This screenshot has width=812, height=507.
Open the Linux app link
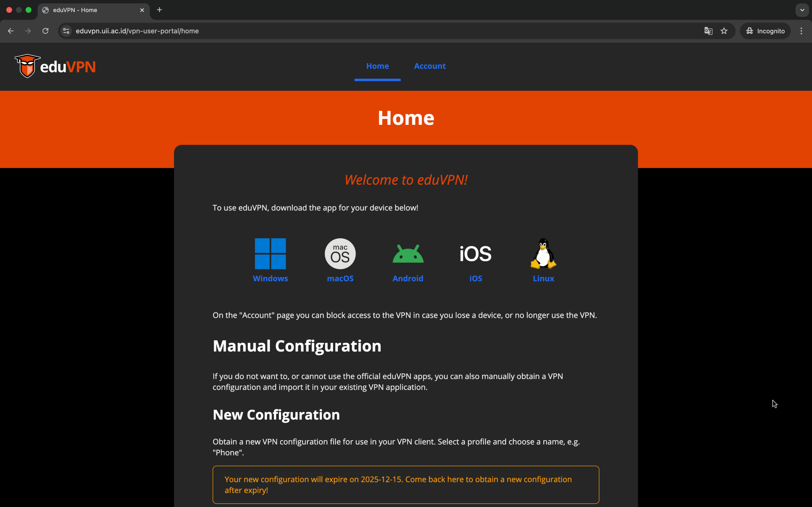[543, 278]
